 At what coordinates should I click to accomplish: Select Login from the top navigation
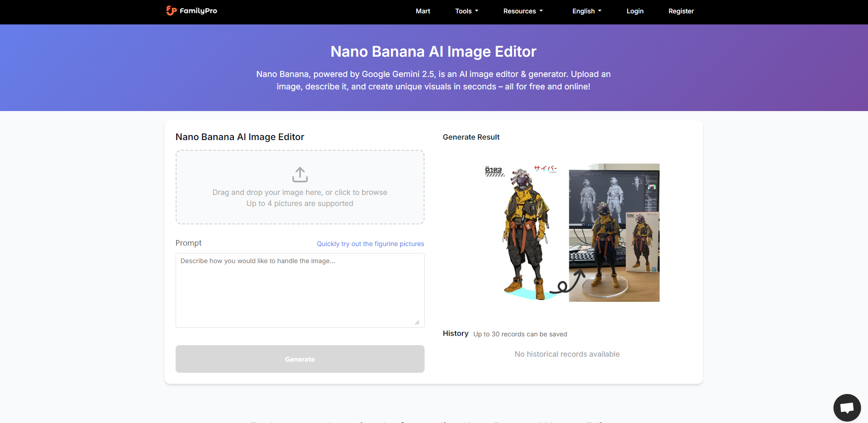tap(635, 11)
